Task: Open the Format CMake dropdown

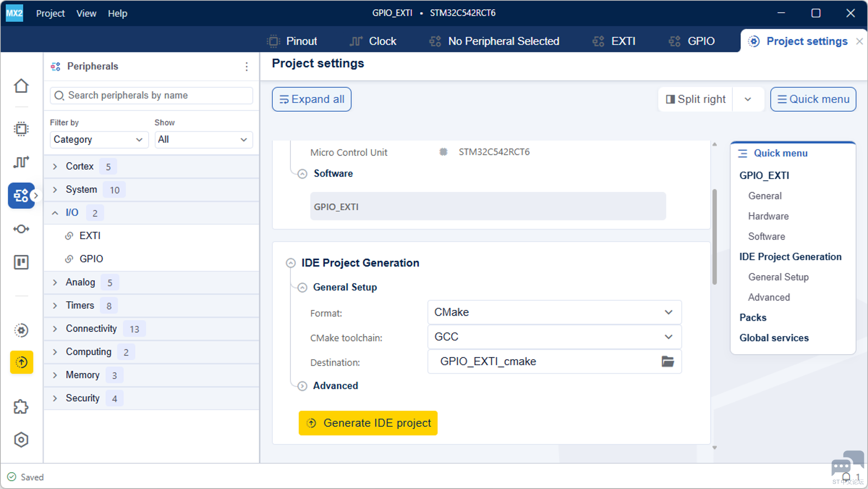Action: 554,312
